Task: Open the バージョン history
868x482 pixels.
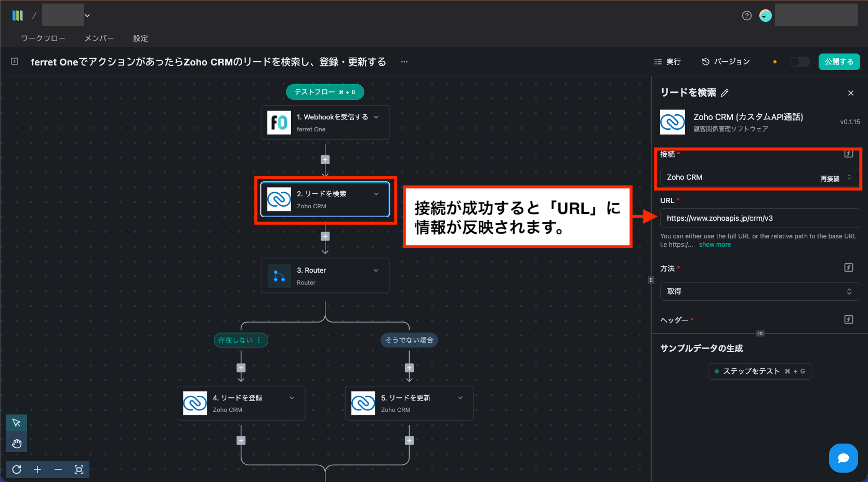Action: (726, 62)
